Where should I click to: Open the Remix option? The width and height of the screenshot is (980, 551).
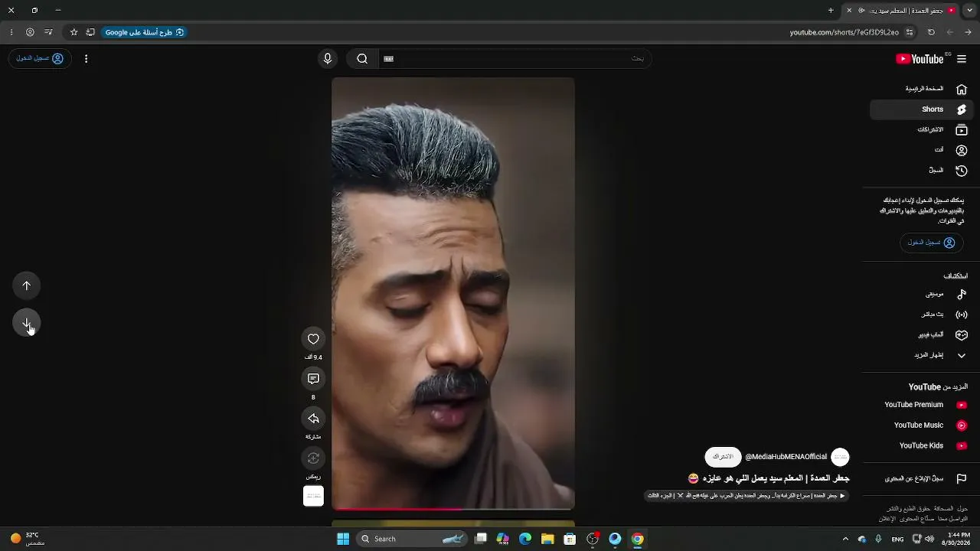click(x=313, y=458)
